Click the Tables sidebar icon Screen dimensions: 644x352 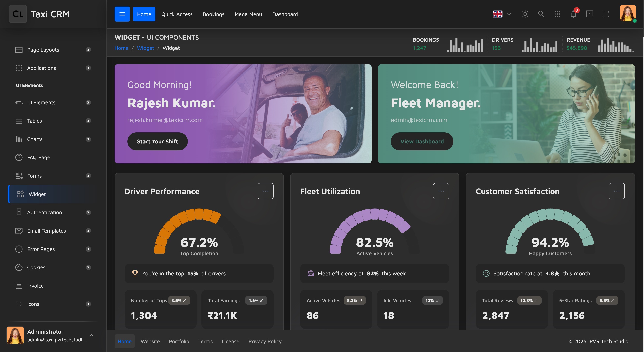(19, 121)
